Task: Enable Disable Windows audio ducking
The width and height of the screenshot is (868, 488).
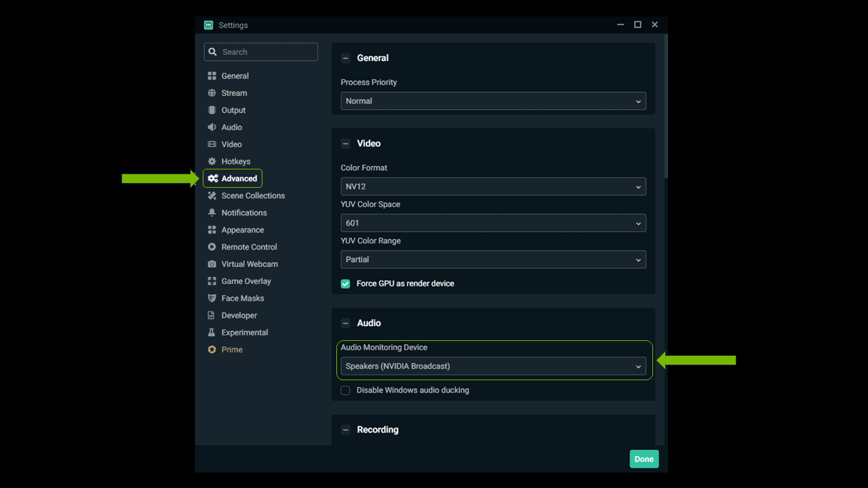Action: [345, 390]
